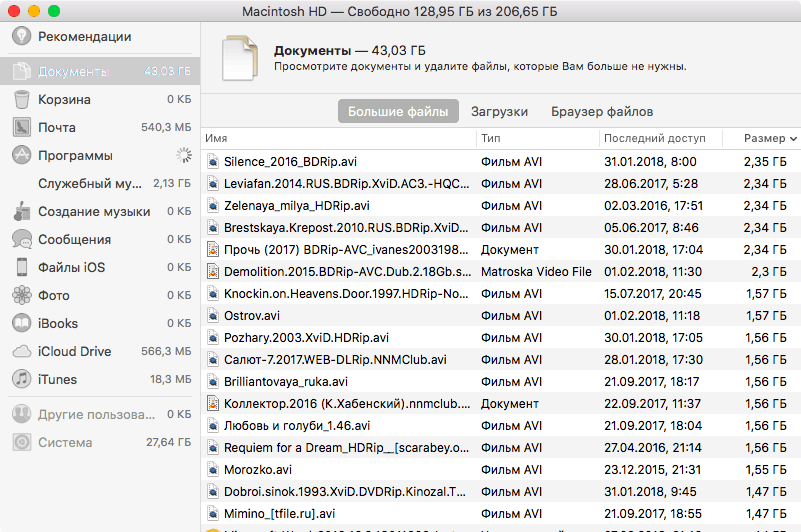Sort by the Размер column header
Viewport: 801px width, 532px height.
[x=762, y=138]
